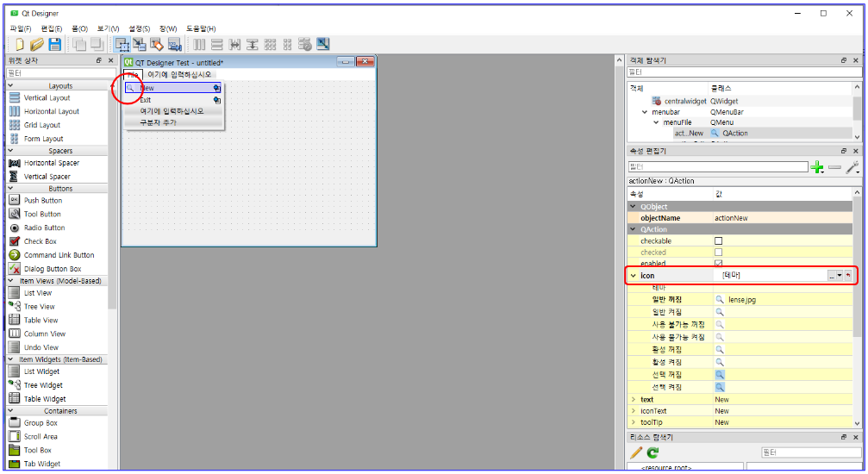The height and width of the screenshot is (474, 868).
Task: Open the 파일(F) menu
Action: (x=21, y=28)
